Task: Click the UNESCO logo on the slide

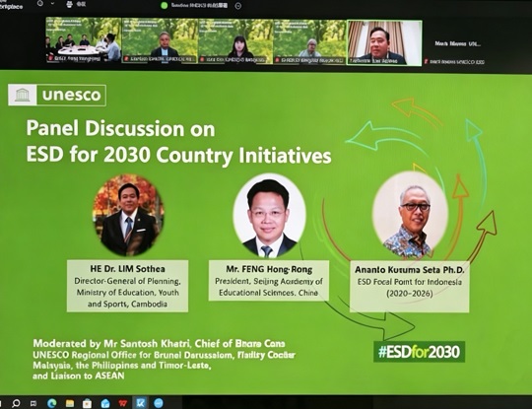Action: (x=57, y=95)
